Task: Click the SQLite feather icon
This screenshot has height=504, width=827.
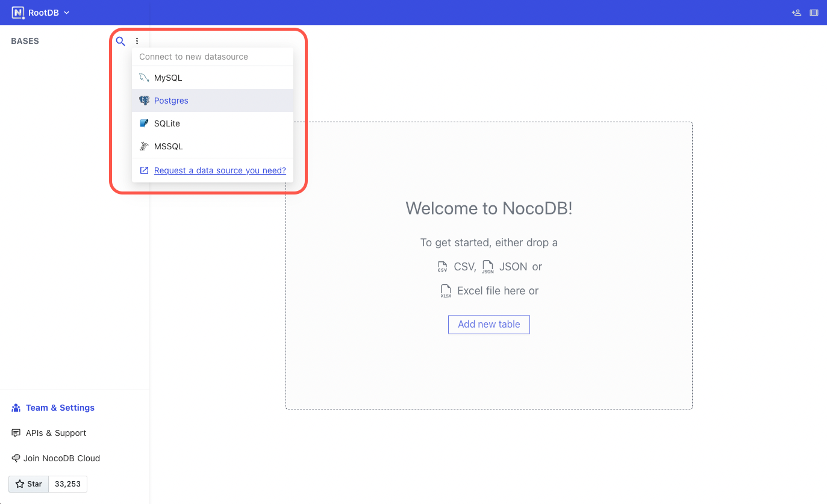Action: tap(144, 123)
